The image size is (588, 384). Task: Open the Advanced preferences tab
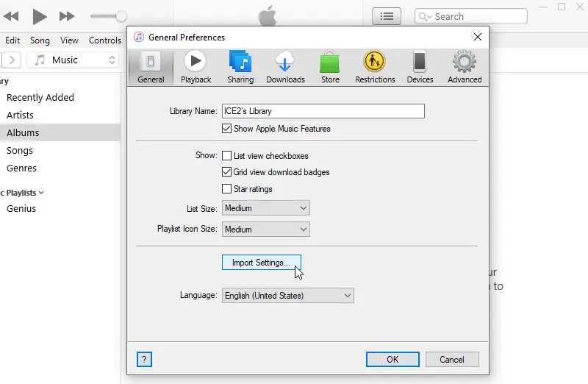[x=465, y=67]
